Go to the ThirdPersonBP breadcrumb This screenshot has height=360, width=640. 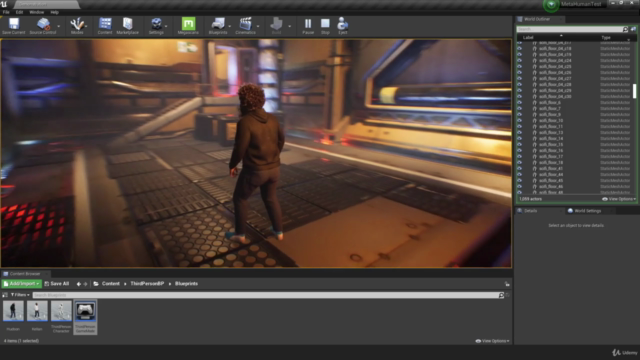coord(147,284)
